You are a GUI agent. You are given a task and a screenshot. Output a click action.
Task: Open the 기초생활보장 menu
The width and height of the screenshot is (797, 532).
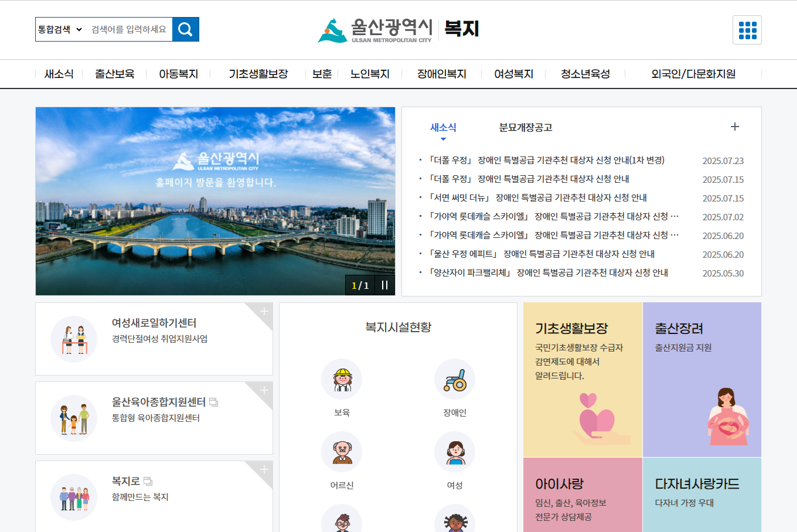click(x=258, y=74)
